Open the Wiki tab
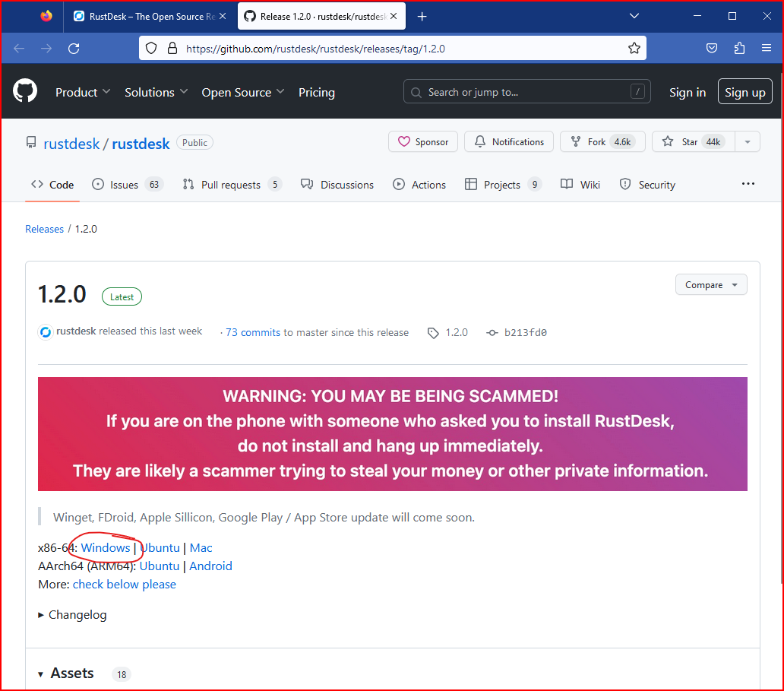The image size is (784, 691). click(x=580, y=185)
